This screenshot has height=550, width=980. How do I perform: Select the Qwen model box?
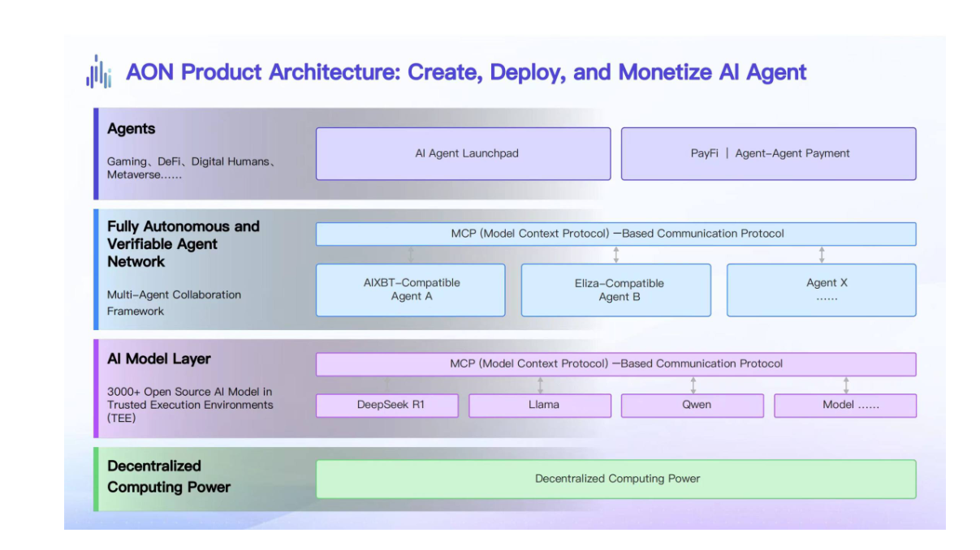[x=693, y=406]
